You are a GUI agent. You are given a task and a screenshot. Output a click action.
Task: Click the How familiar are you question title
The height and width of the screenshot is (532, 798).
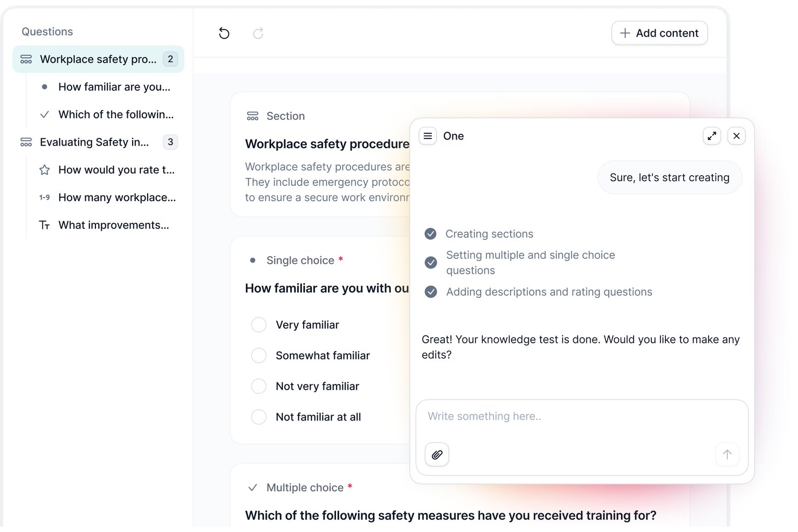[327, 288]
